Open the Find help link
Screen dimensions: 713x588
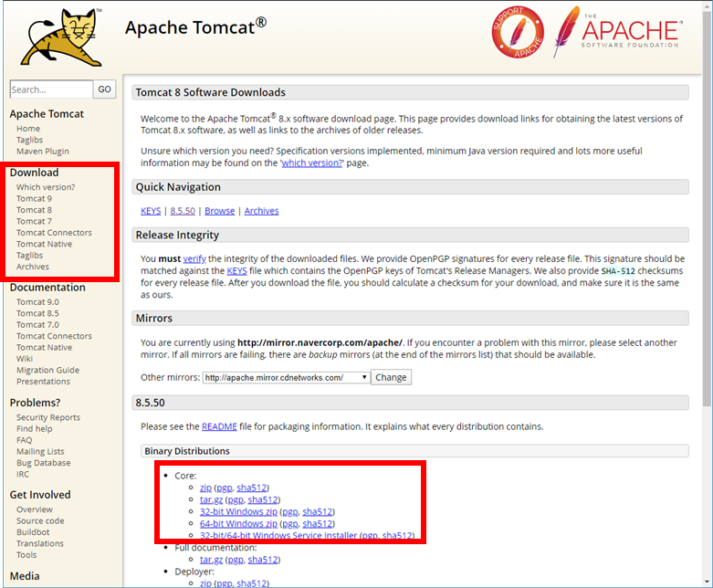coord(34,429)
